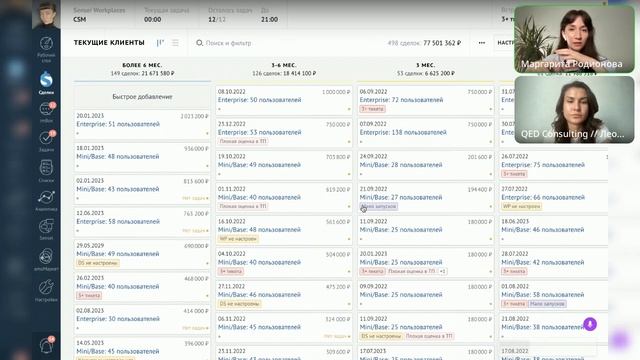Image resolution: width=640 pixels, height=360 pixels.
Task: Select Маргарита Родионова video thumbnail
Action: 574,40
